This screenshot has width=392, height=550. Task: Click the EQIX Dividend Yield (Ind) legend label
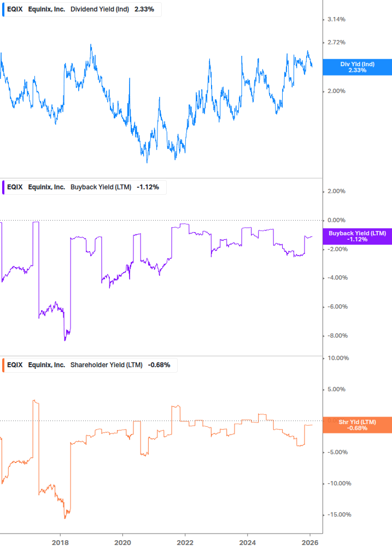(81, 9)
